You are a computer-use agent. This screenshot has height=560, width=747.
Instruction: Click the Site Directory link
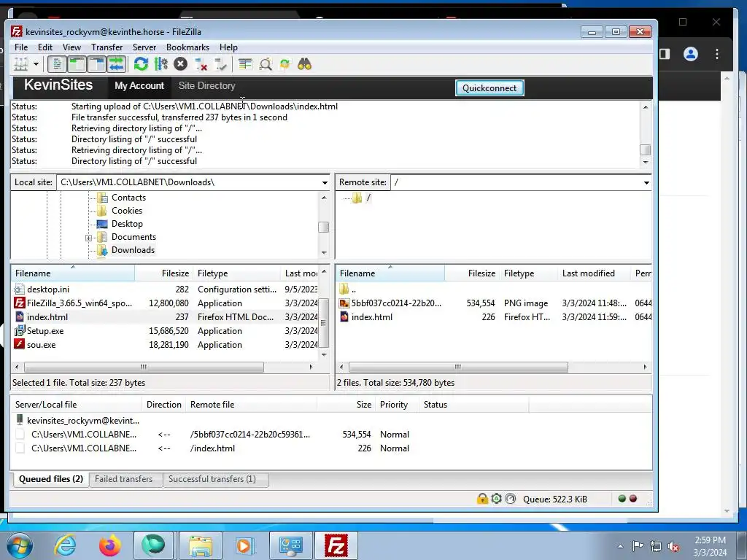pyautogui.click(x=206, y=86)
